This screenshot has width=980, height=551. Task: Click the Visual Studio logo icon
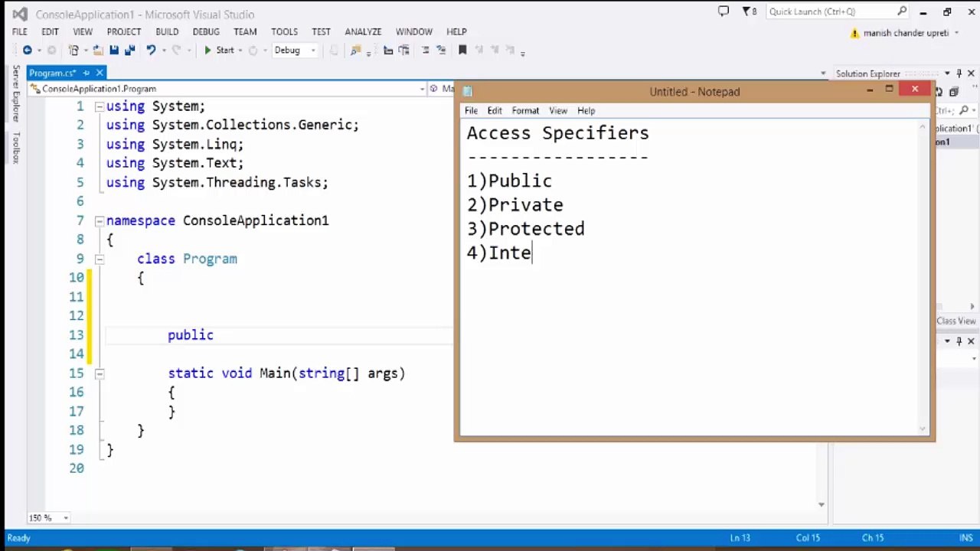tap(19, 14)
